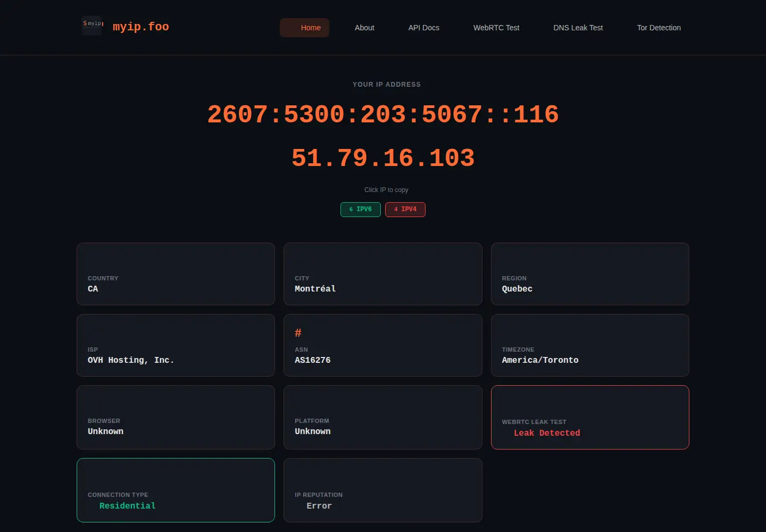Click the hash icon in ASN card
This screenshot has height=532, width=766.
click(x=298, y=333)
